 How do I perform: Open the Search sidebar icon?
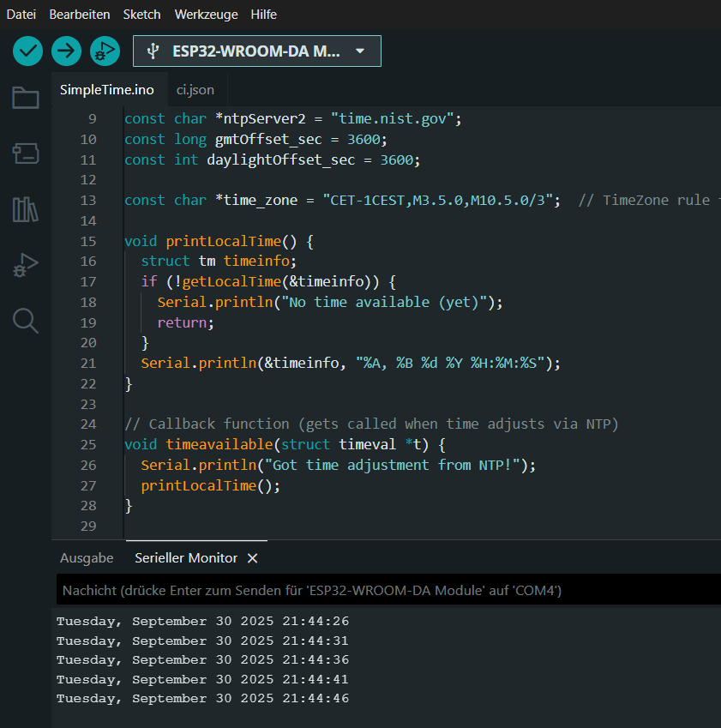tap(25, 321)
